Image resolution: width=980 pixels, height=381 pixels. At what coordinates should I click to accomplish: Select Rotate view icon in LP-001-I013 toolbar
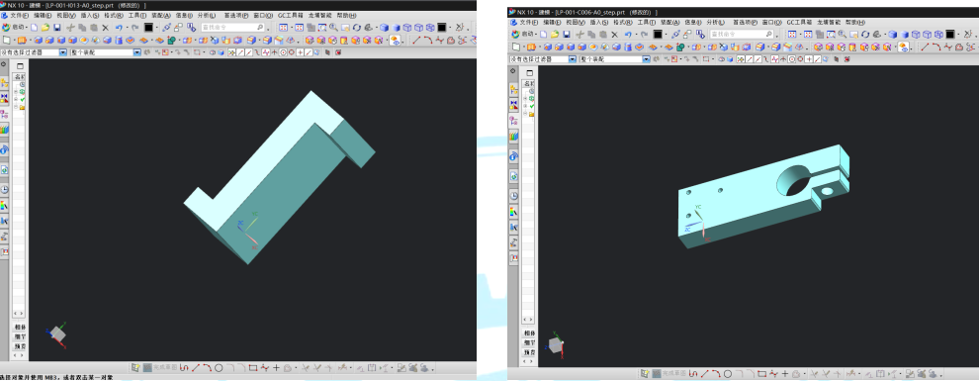[357, 28]
